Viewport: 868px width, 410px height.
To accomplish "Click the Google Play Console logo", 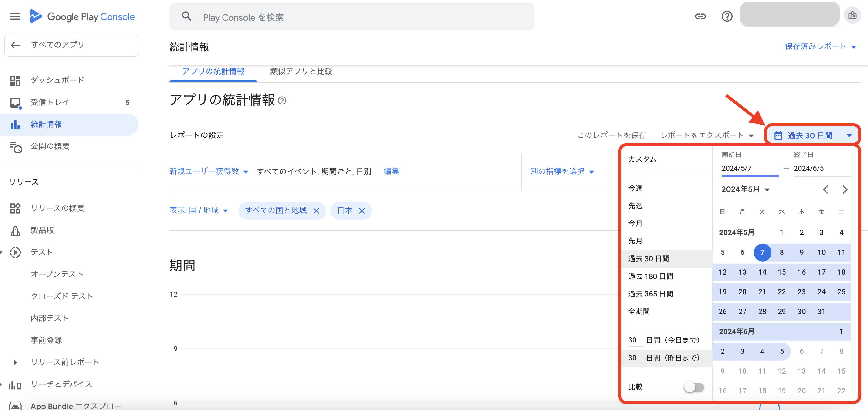I will tap(82, 16).
